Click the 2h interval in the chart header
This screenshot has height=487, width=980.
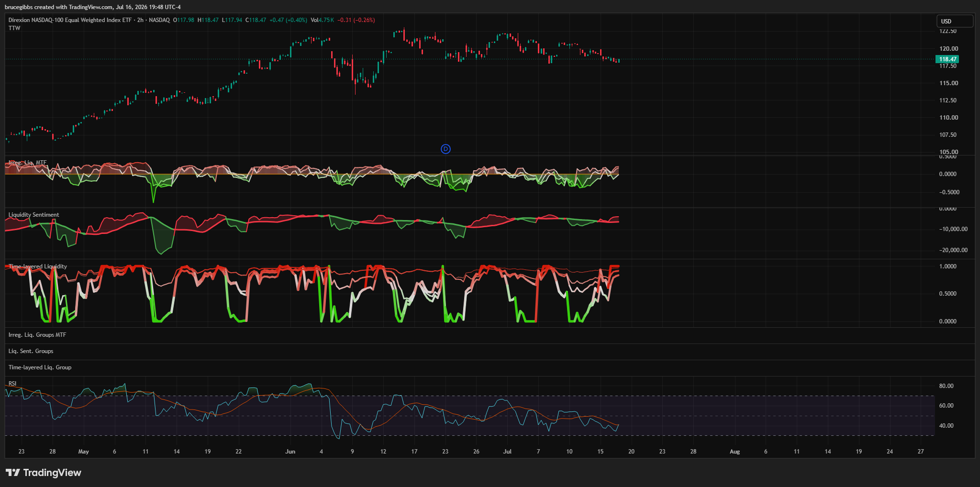140,20
